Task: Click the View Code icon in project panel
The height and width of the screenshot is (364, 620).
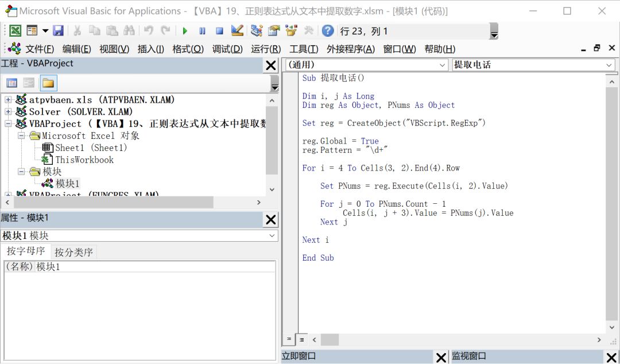Action: pos(12,83)
